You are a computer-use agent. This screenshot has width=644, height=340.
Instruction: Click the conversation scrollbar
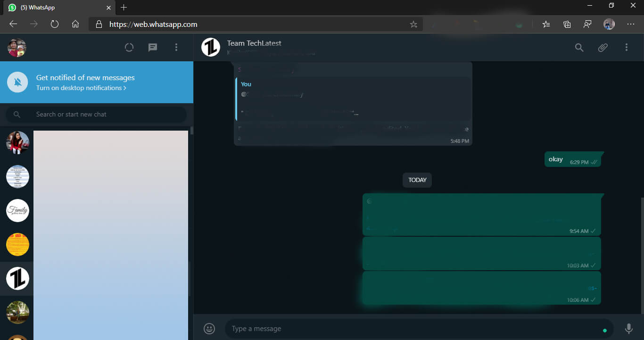click(642, 255)
